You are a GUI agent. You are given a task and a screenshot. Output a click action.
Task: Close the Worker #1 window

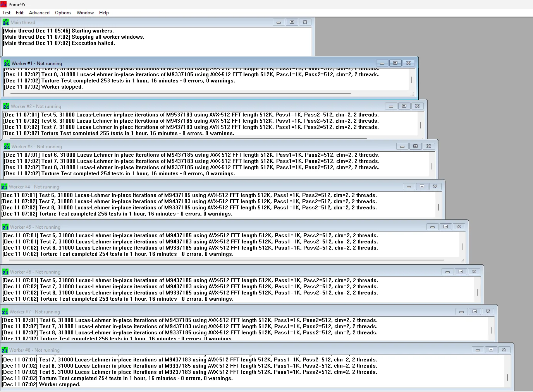[408, 63]
